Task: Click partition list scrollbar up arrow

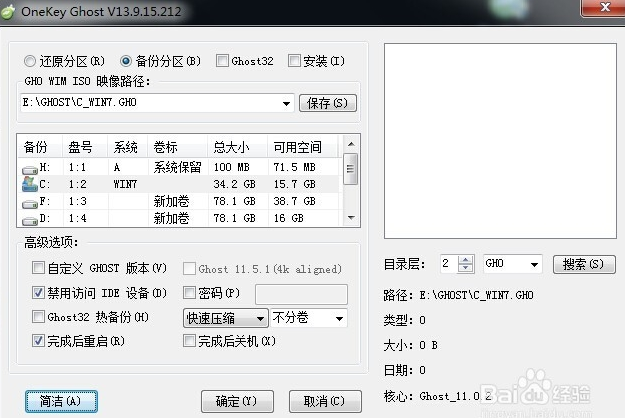Action: click(x=351, y=144)
